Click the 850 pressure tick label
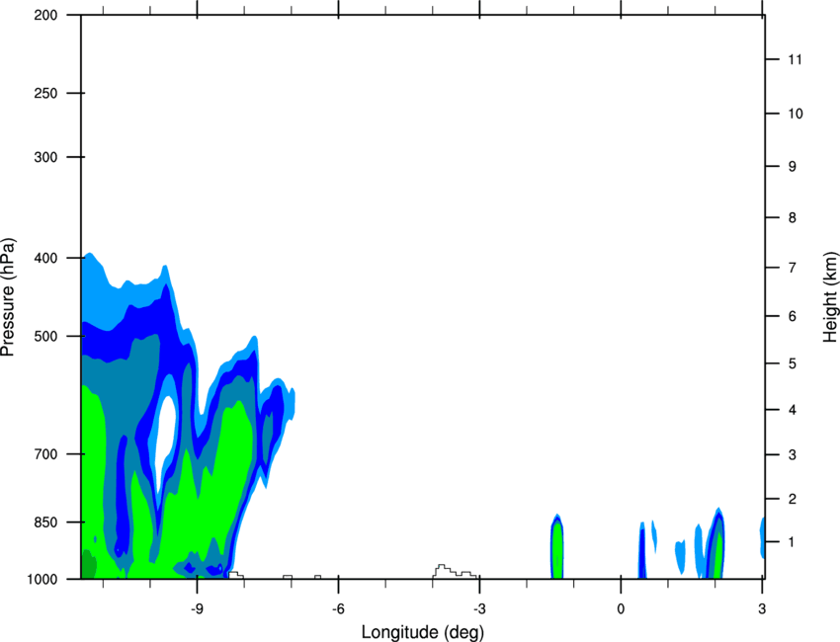Image resolution: width=840 pixels, height=642 pixels. point(45,522)
